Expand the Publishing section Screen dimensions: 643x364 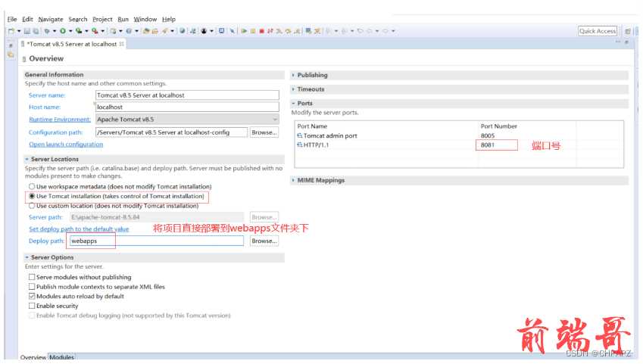(x=293, y=75)
